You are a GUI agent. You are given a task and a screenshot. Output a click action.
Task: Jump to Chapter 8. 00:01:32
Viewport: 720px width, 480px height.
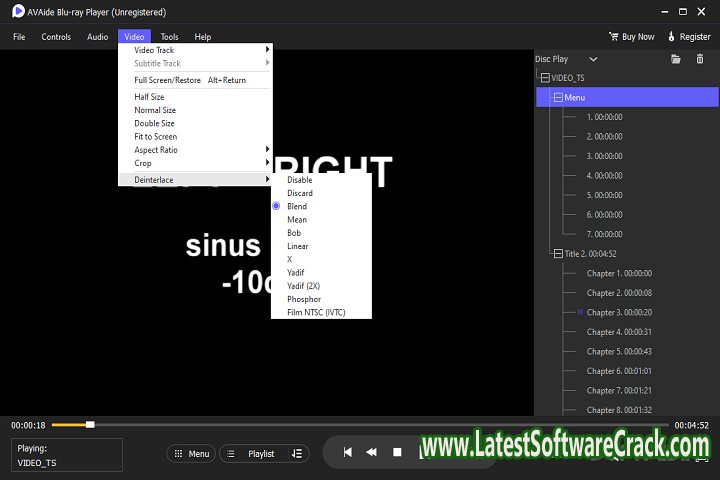click(619, 410)
